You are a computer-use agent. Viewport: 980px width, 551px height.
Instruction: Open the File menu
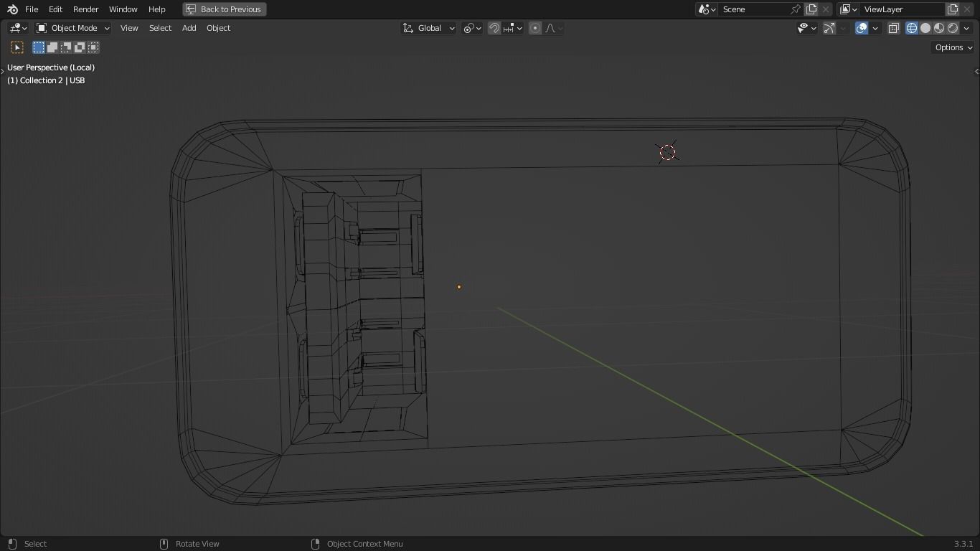click(32, 9)
